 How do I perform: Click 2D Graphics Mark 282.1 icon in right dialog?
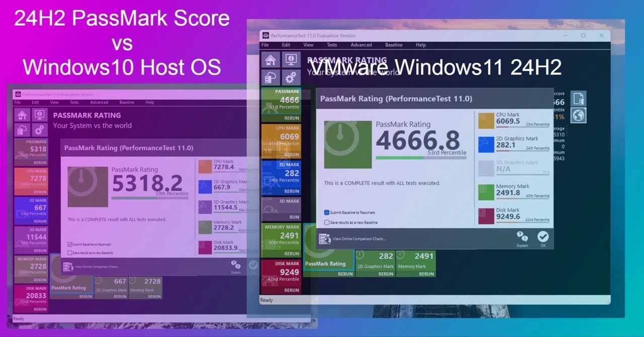(x=486, y=144)
